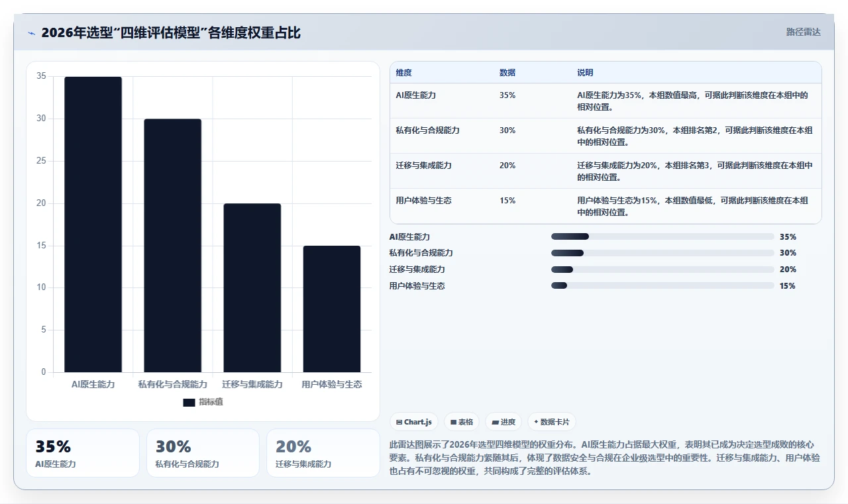The height and width of the screenshot is (504, 848).
Task: Click the description mentioning 本组排名第2
Action: point(696,136)
